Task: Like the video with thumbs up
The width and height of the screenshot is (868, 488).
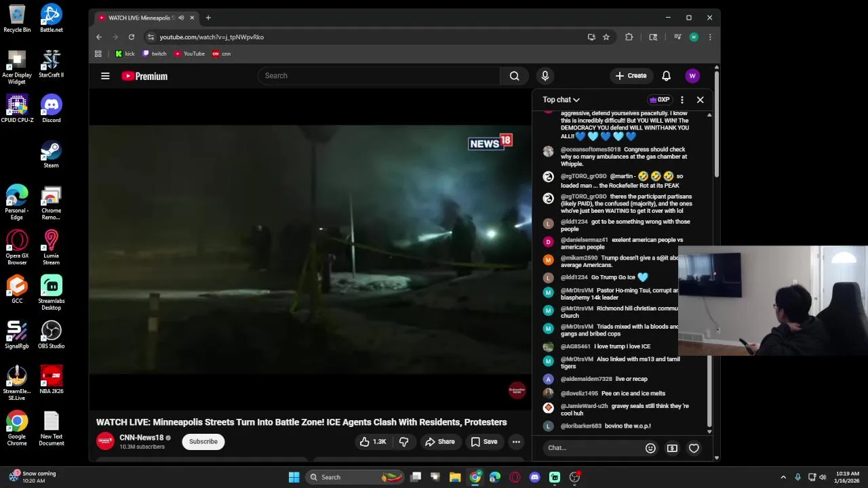Action: click(372, 442)
